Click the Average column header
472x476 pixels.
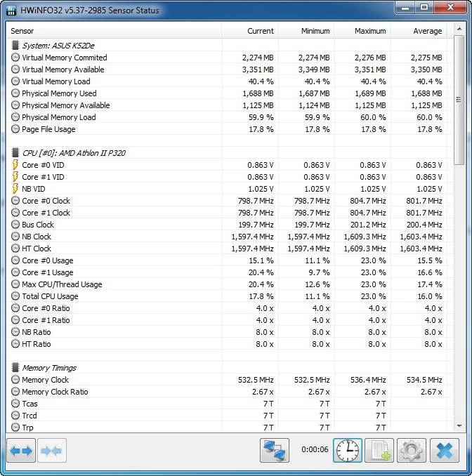419,31
